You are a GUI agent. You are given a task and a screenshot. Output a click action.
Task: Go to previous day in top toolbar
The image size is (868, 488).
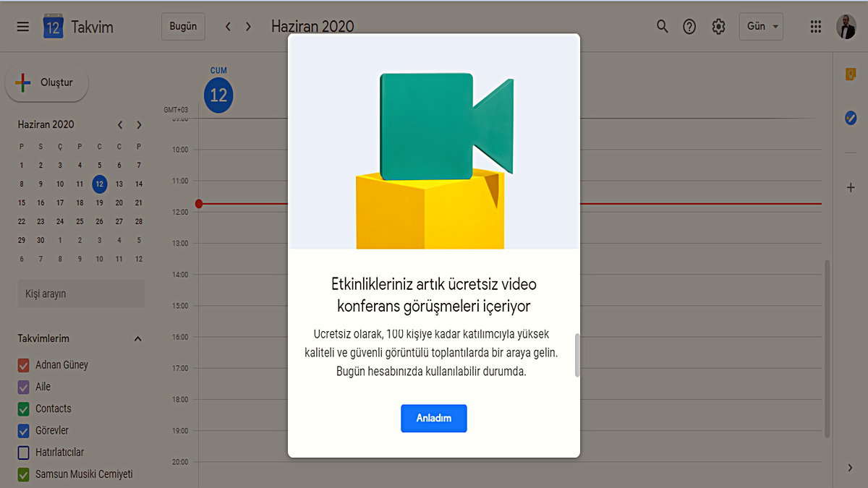[x=228, y=27]
